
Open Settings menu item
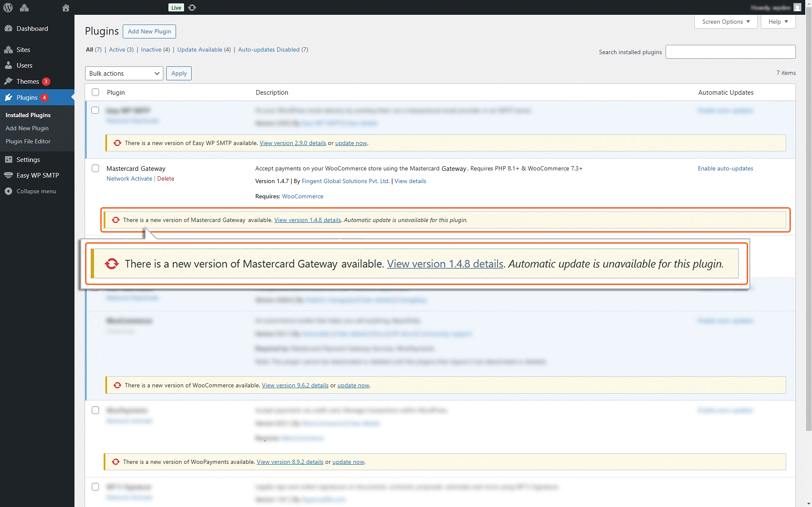pyautogui.click(x=28, y=159)
